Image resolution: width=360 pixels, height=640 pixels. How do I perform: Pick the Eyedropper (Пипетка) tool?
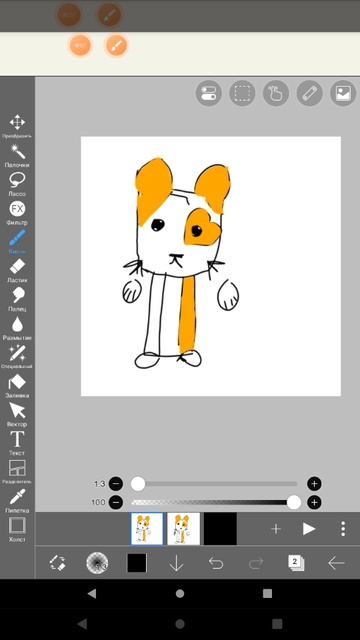[x=17, y=501]
